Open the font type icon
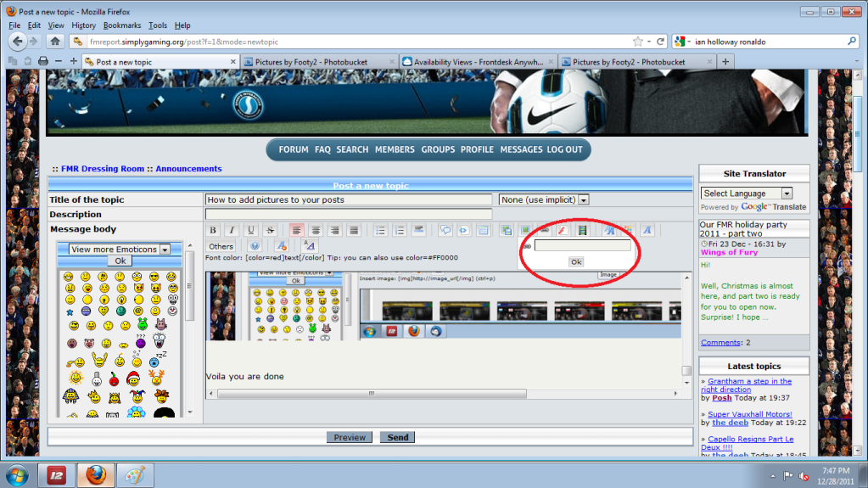This screenshot has width=868, height=488. point(647,231)
